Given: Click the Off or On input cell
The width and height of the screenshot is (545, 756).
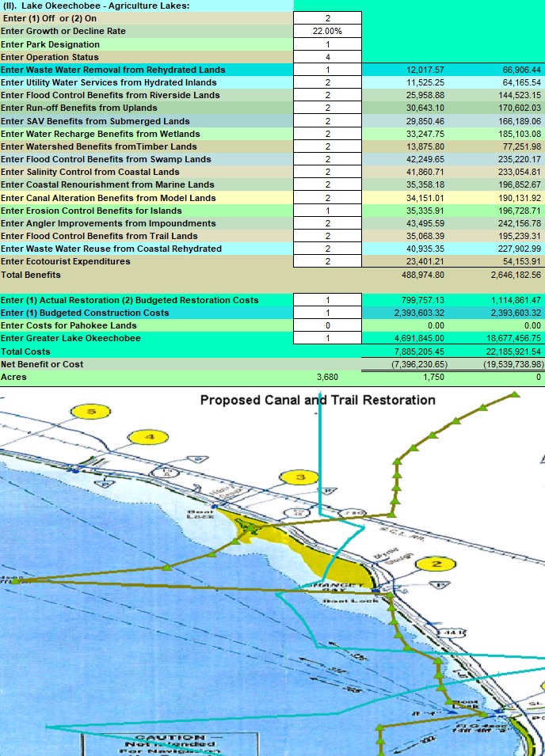Looking at the screenshot, I should coord(327,18).
